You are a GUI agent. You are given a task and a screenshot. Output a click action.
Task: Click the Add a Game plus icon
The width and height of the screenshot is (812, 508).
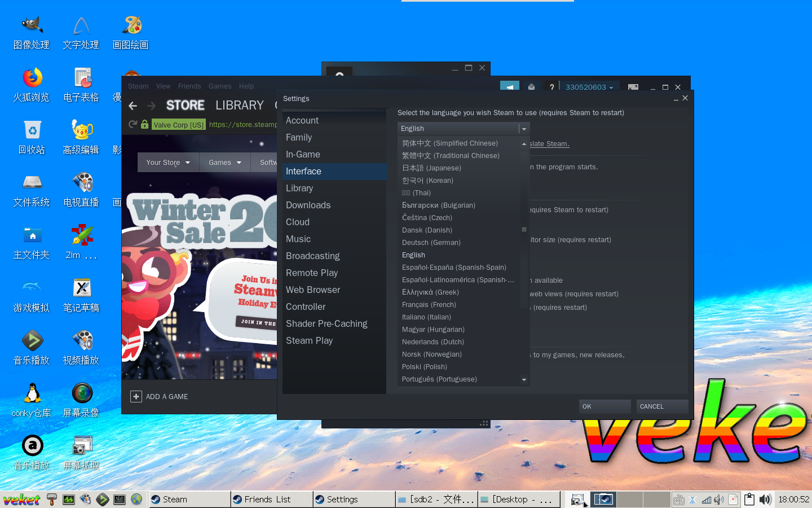136,396
